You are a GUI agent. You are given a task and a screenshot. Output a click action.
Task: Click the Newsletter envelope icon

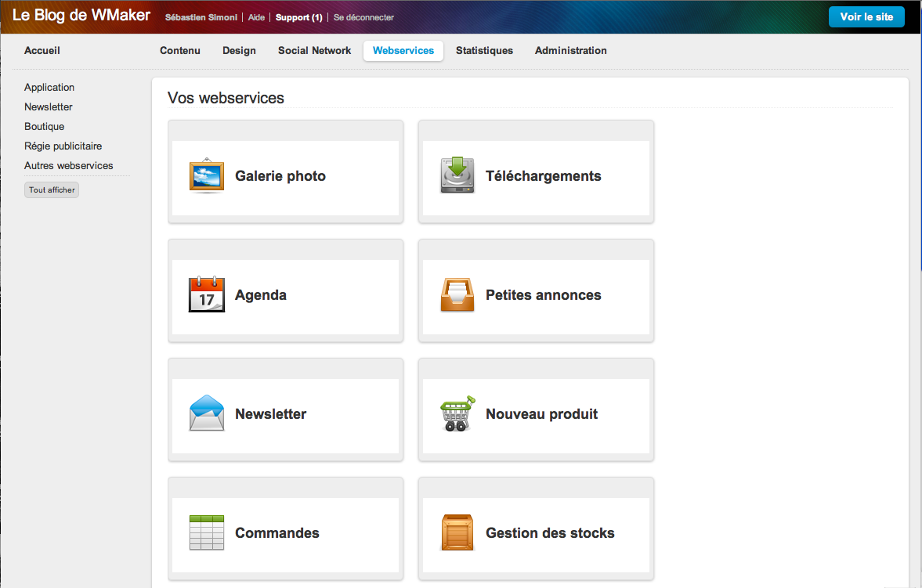pyautogui.click(x=207, y=413)
